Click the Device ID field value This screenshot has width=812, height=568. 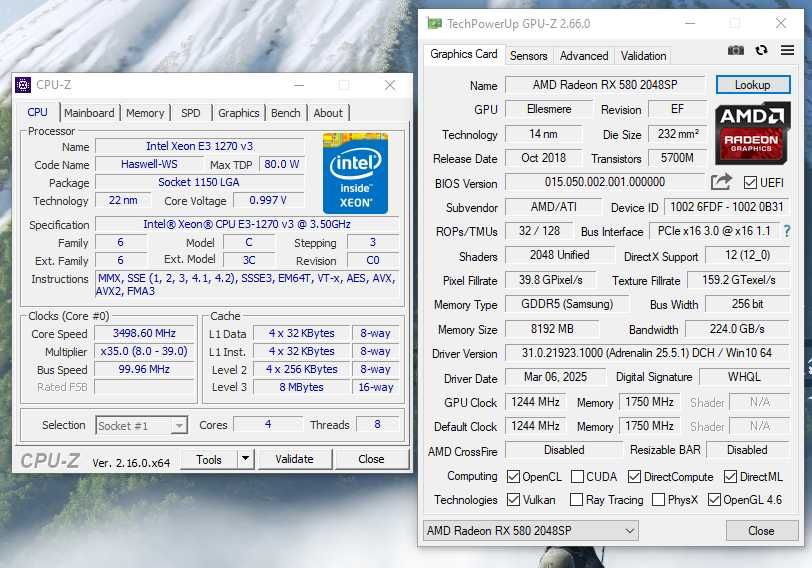pyautogui.click(x=727, y=207)
